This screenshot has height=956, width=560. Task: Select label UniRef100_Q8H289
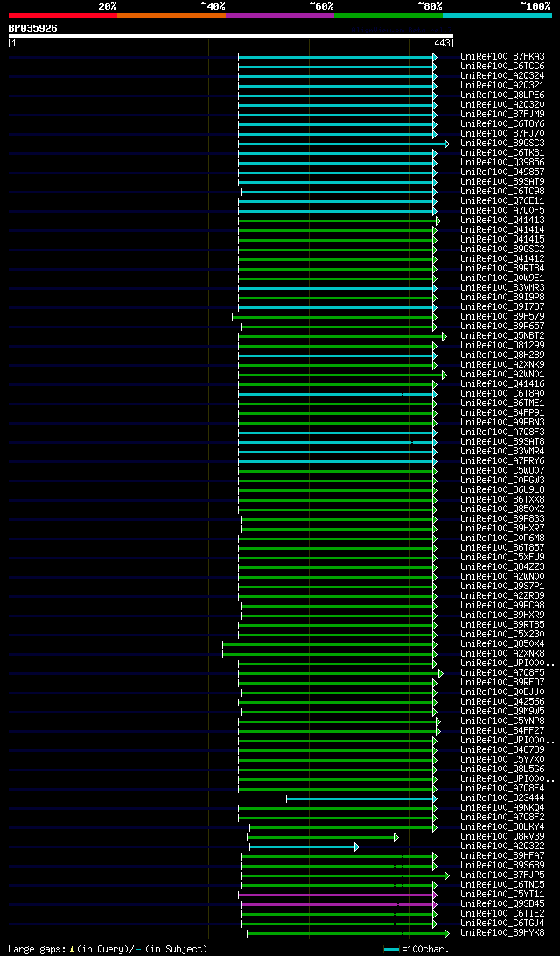pyautogui.click(x=503, y=355)
